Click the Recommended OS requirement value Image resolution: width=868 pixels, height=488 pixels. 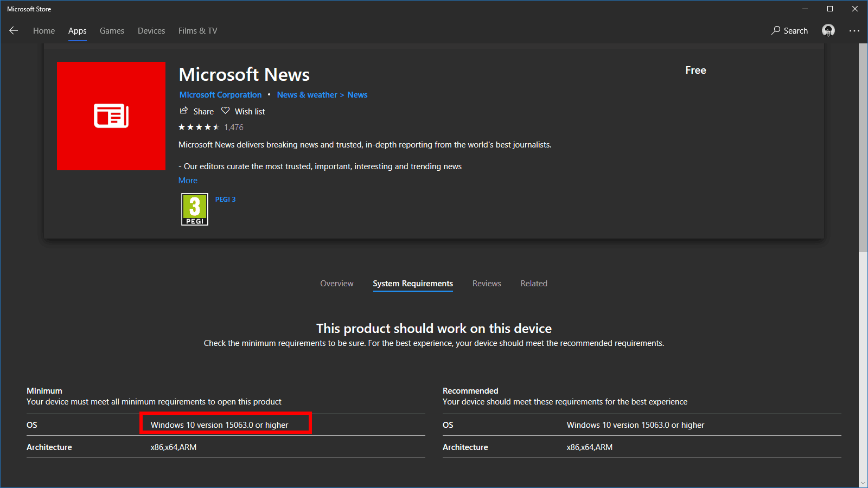coord(635,425)
